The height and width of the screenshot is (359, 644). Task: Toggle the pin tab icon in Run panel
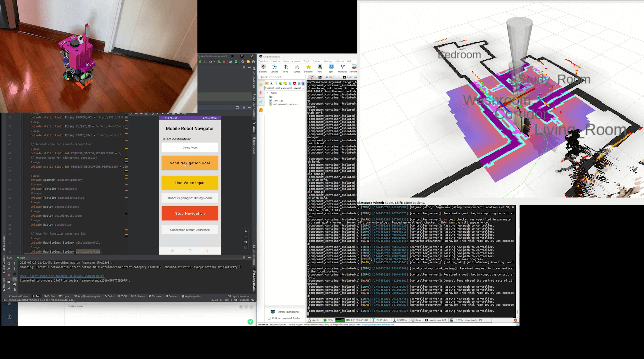pyautogui.click(x=9, y=289)
